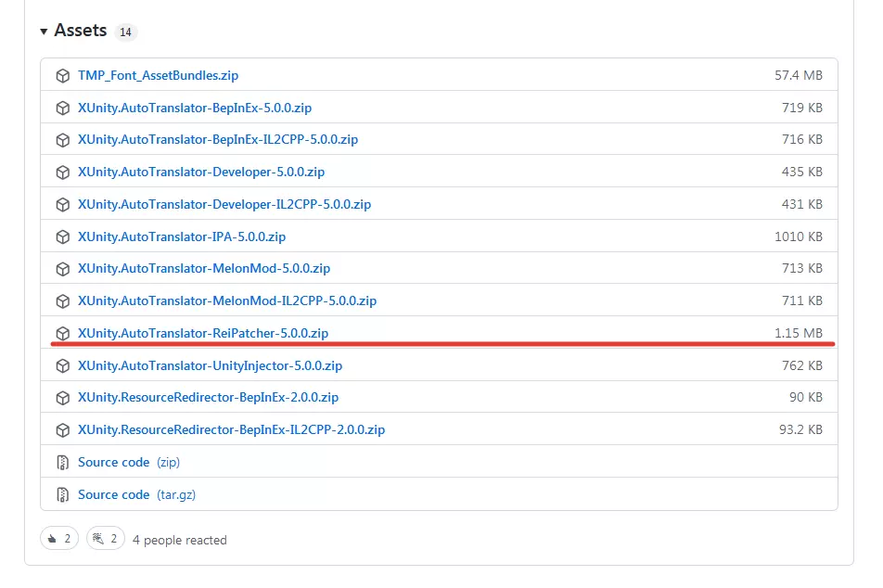Click file-zip icon beside Source code (tar.gz)
Screen dimensions: 883x588
pos(62,494)
